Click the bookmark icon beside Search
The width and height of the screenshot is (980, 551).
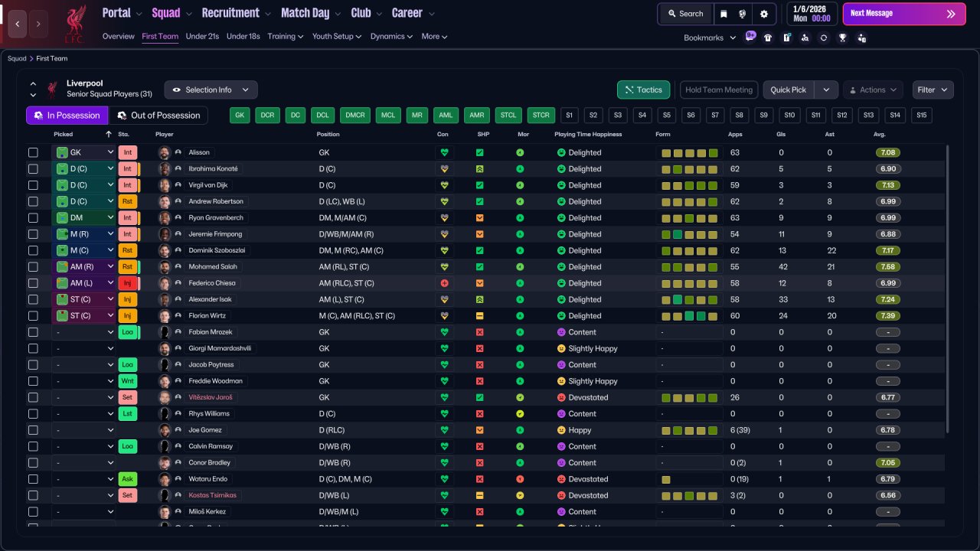point(724,14)
